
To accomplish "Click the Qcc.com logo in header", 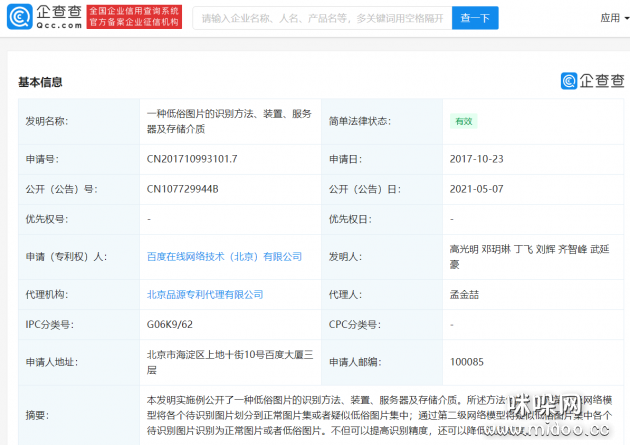I will 44,17.
